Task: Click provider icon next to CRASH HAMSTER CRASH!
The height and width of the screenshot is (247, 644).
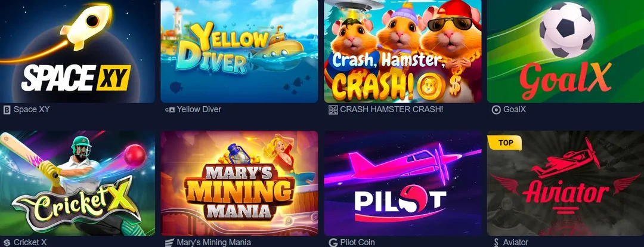Action: [333, 110]
